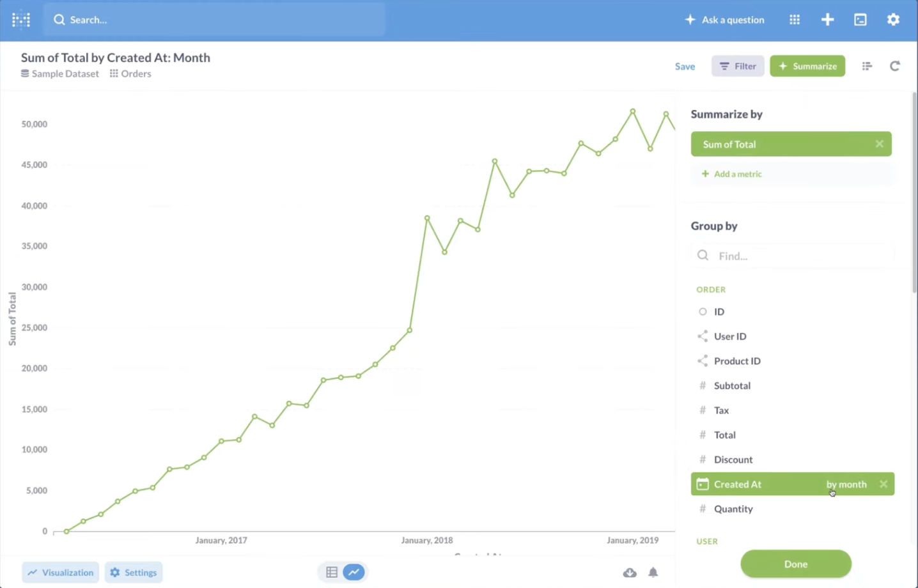Screen dimensions: 918x588
Task: Remove the Created At grouping
Action: (883, 484)
